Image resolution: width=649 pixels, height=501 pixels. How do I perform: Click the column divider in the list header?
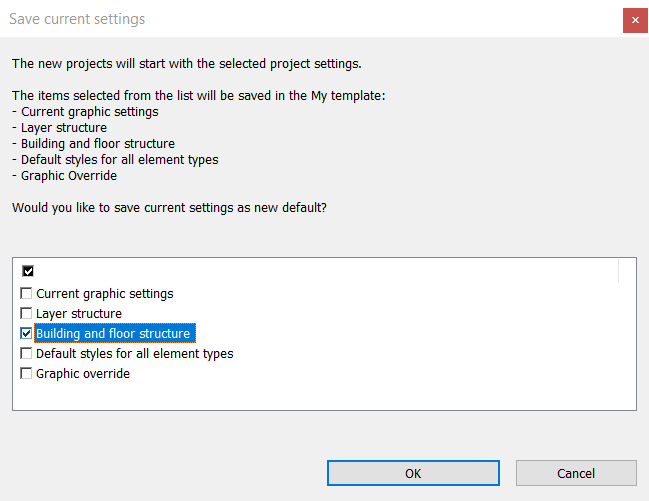point(619,270)
